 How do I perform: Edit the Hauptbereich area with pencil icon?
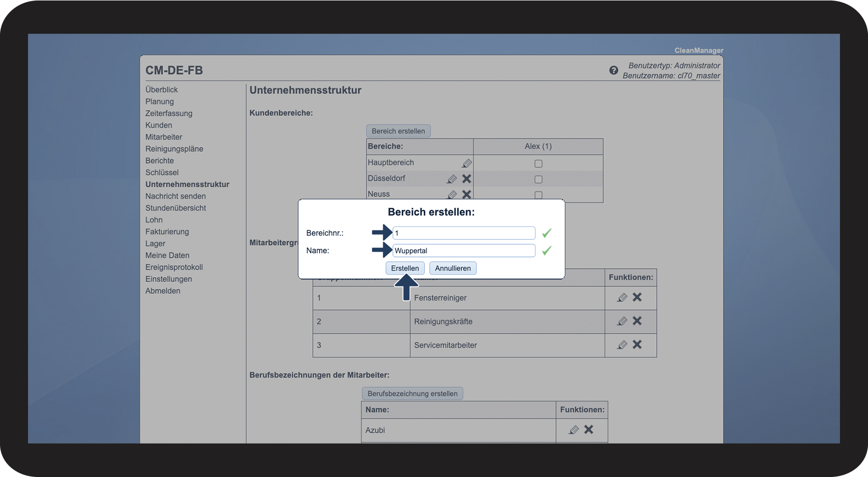tap(467, 163)
